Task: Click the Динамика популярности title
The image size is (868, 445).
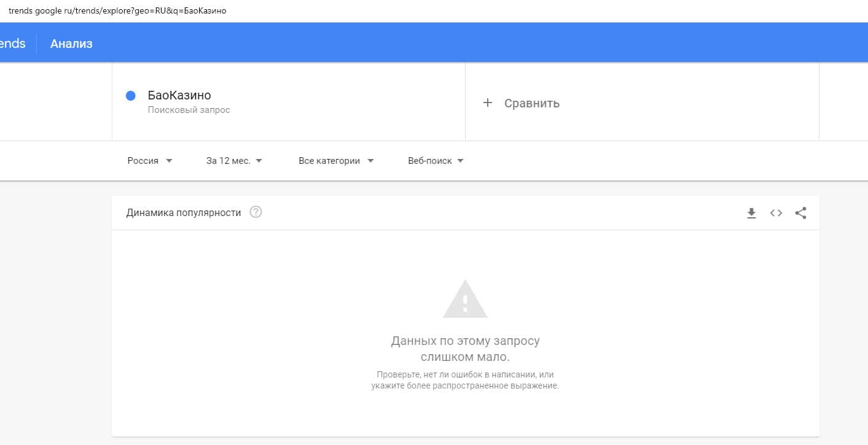Action: click(x=184, y=213)
